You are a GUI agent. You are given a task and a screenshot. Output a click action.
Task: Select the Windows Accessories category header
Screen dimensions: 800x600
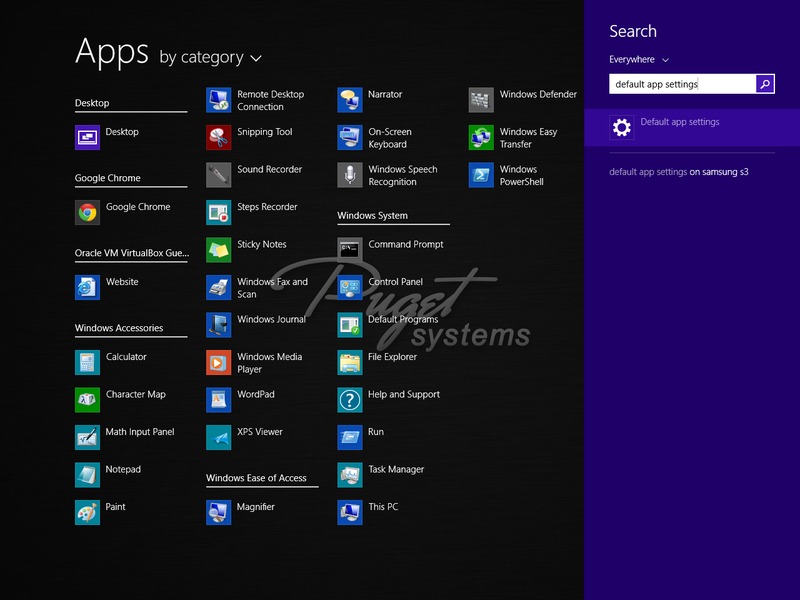(119, 328)
